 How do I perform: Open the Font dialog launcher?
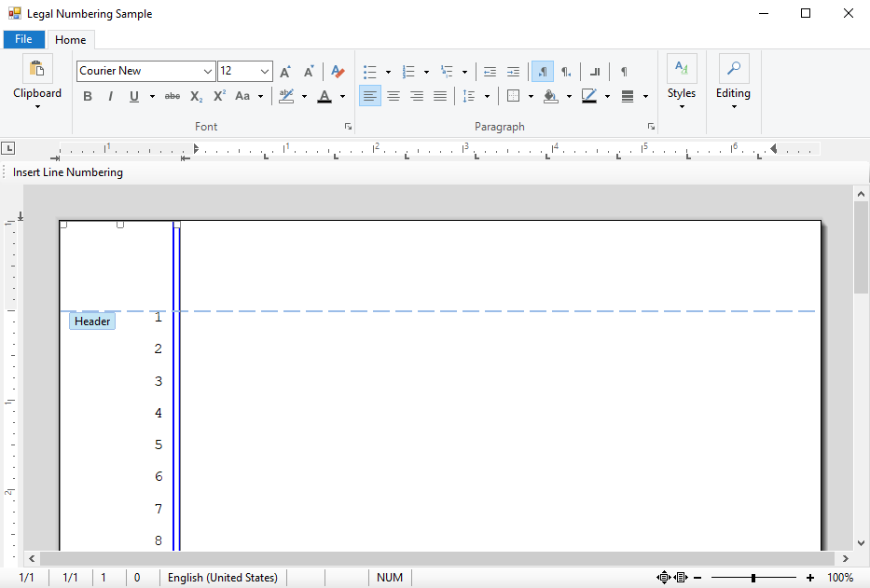[x=348, y=127]
